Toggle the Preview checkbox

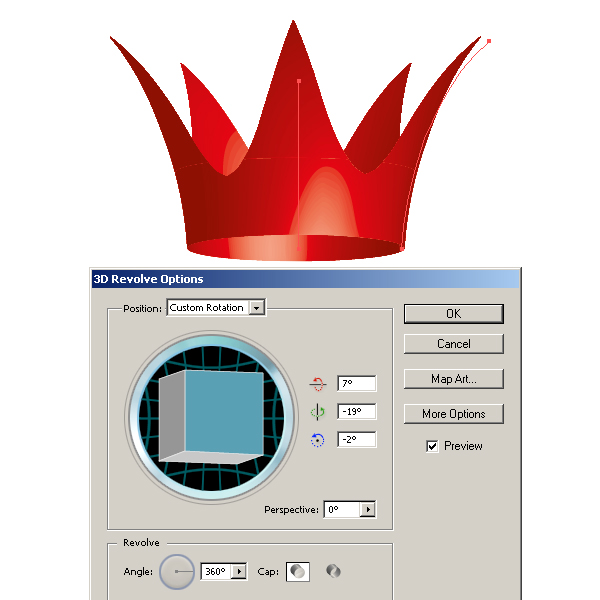coord(432,446)
